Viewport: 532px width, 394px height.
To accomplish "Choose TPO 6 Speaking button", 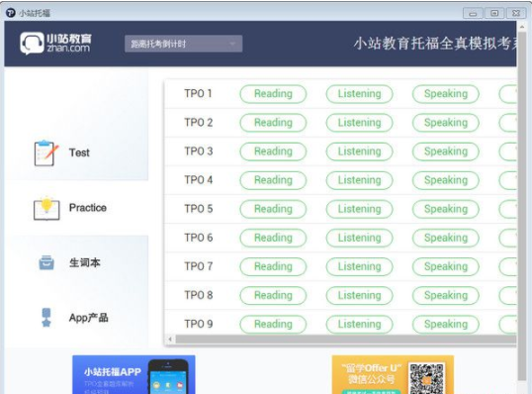I will click(446, 238).
